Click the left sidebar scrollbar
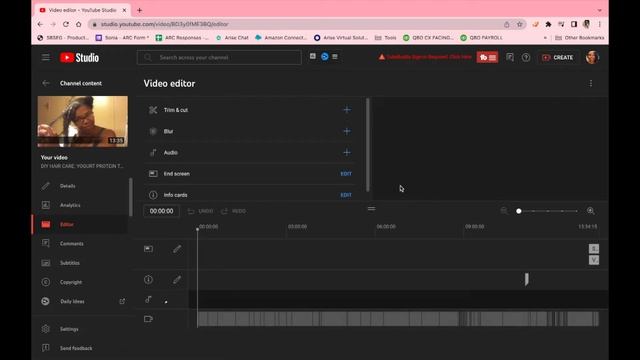The height and width of the screenshot is (360, 640). pyautogui.click(x=131, y=197)
